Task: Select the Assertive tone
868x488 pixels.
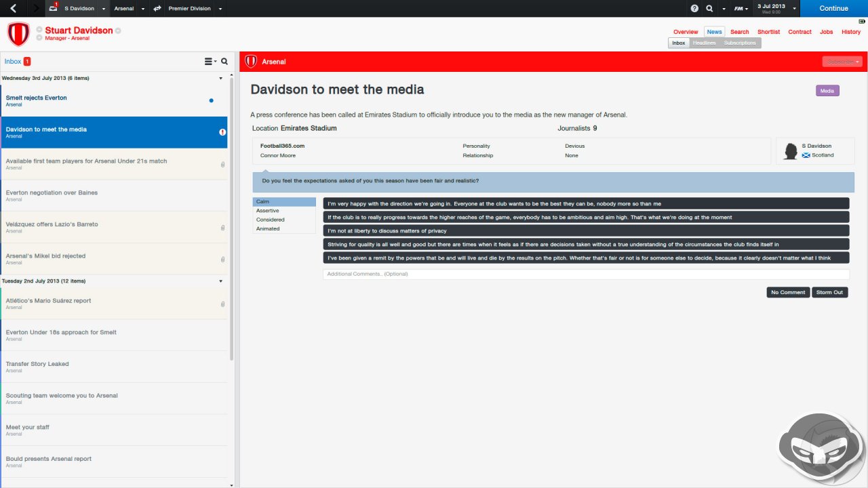Action: click(284, 211)
